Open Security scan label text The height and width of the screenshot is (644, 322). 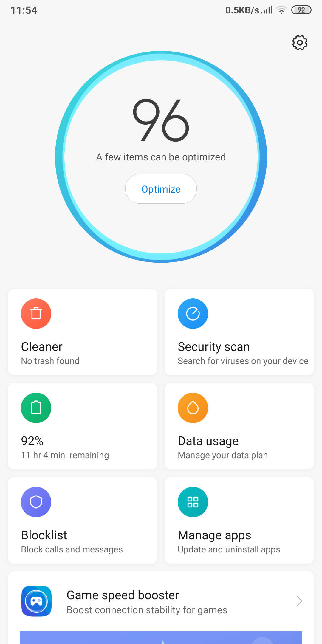point(214,347)
